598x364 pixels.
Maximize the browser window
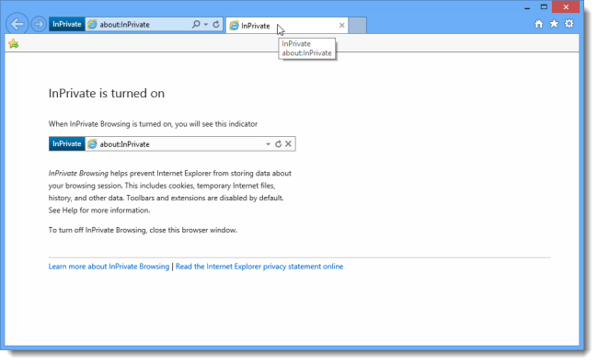(x=544, y=6)
